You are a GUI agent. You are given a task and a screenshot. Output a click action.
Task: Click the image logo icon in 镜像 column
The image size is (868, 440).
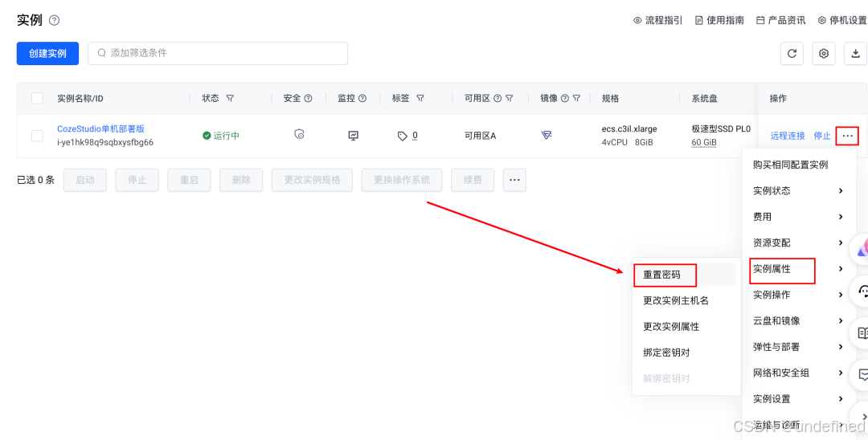[x=547, y=135]
